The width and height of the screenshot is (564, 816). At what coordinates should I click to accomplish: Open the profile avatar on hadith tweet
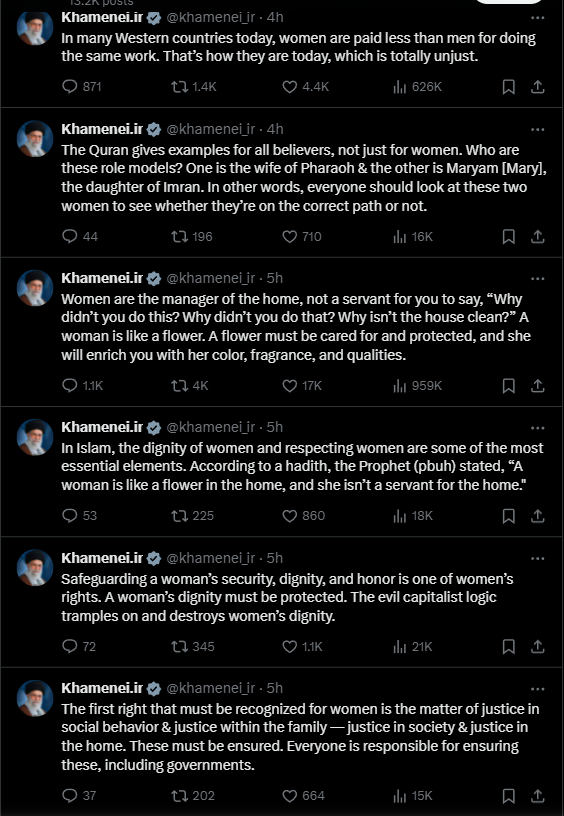[x=35, y=437]
